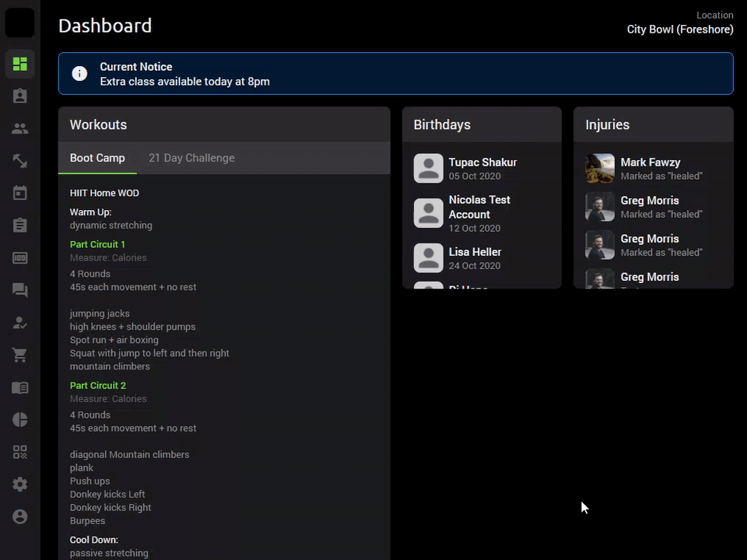Click the Birthdays panel title
The image size is (747, 560).
(x=442, y=124)
